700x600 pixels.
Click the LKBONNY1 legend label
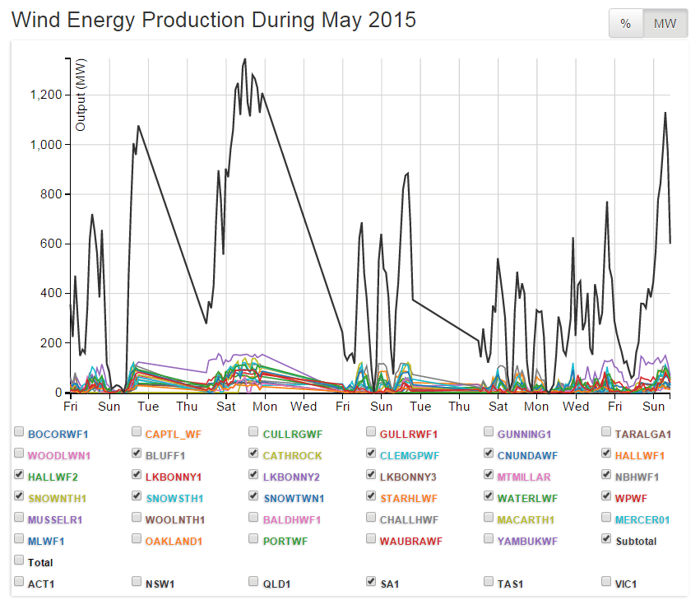tap(174, 477)
